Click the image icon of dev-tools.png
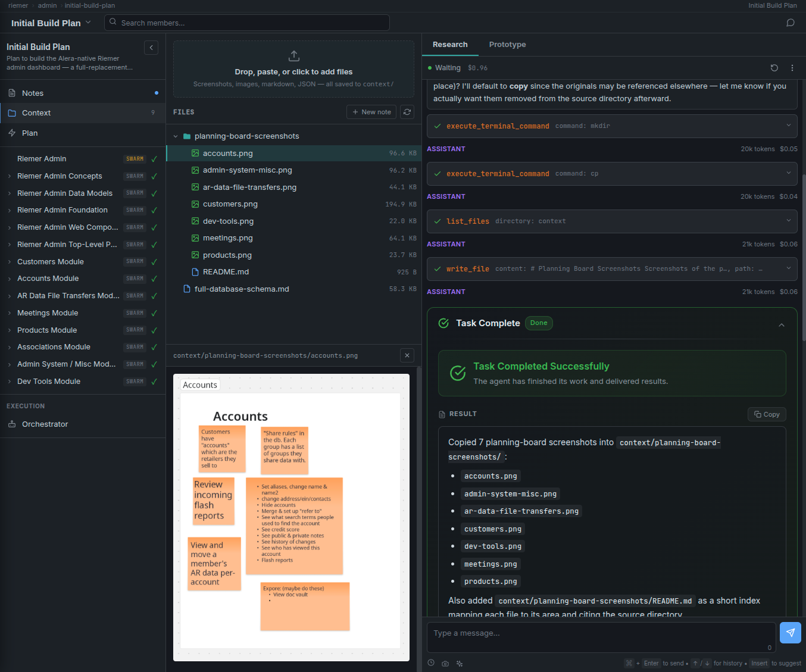 (195, 221)
